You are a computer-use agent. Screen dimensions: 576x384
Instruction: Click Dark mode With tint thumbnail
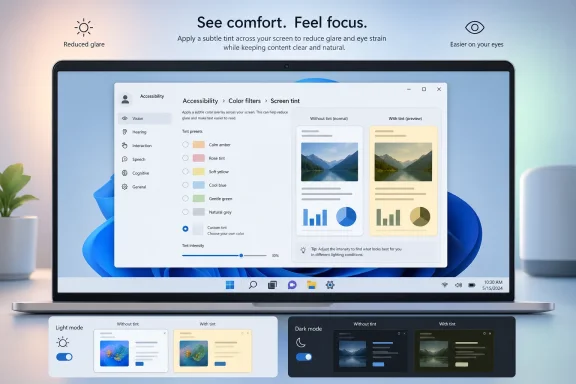[x=454, y=351]
